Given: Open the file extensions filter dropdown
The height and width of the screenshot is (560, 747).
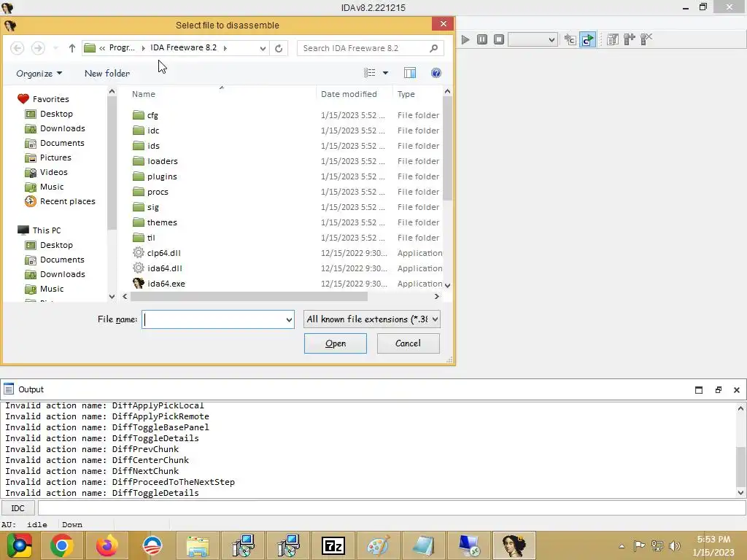Looking at the screenshot, I should (x=371, y=319).
